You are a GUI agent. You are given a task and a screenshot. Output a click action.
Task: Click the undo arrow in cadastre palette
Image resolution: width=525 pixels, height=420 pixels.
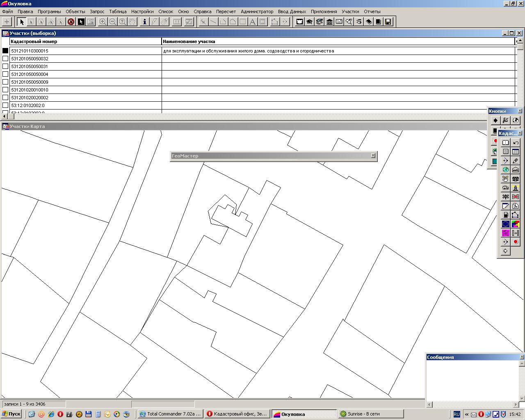pos(516,143)
